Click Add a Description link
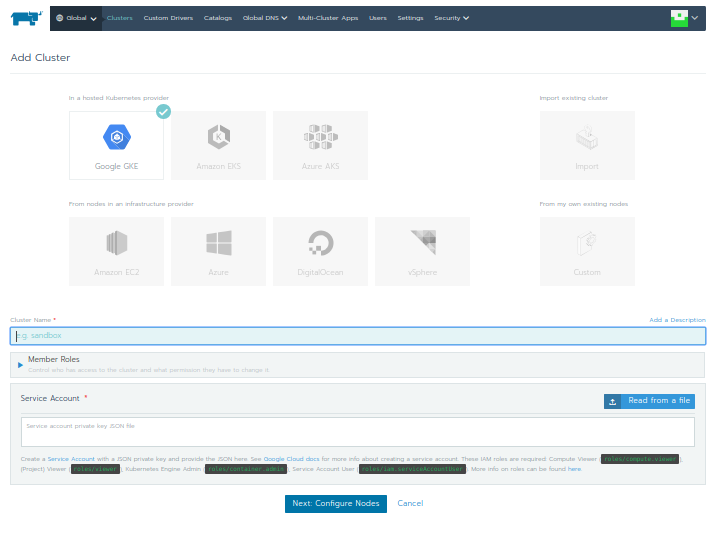This screenshot has height=536, width=707. tap(677, 320)
